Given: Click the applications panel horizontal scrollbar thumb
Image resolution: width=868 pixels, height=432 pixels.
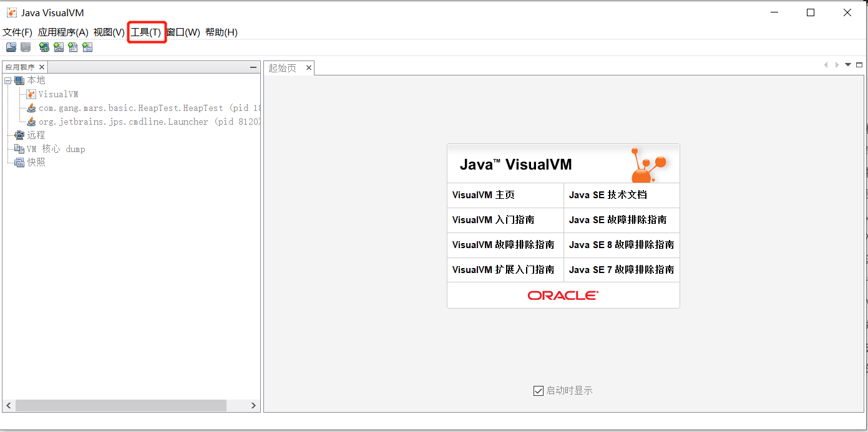Looking at the screenshot, I should click(120, 405).
